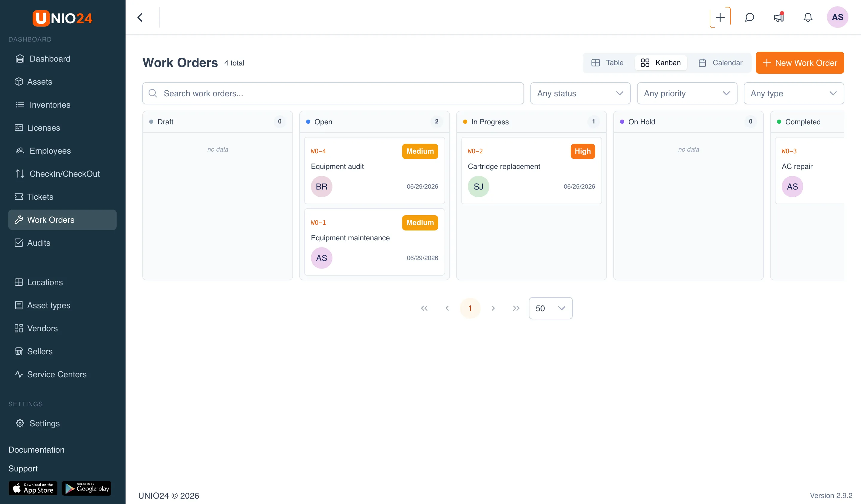The width and height of the screenshot is (861, 504).
Task: Click the Vendors icon in the sidebar
Action: tap(19, 328)
